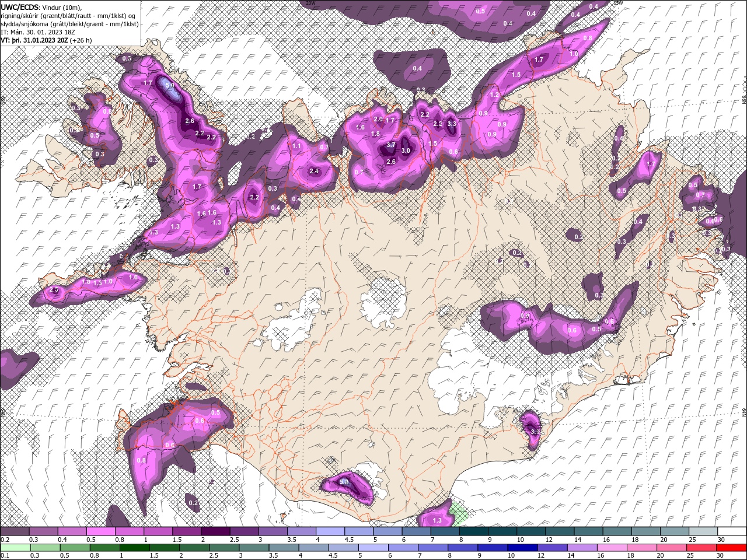
Task: Click the 1.1 snowfall value on map
Action: coord(296,146)
